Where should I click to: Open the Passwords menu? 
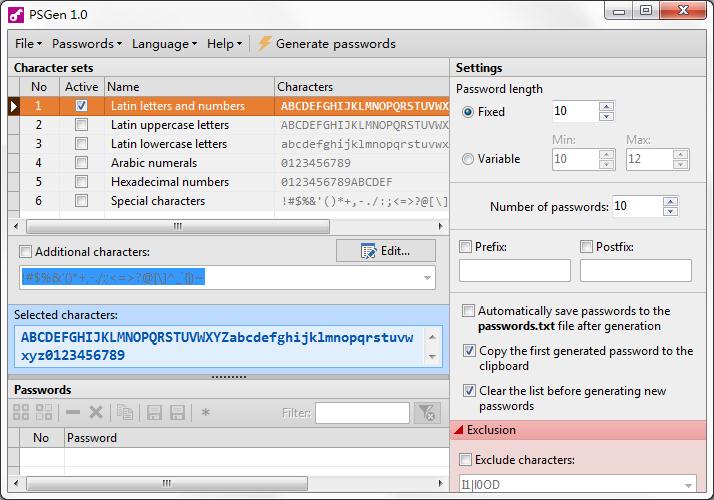coord(86,44)
